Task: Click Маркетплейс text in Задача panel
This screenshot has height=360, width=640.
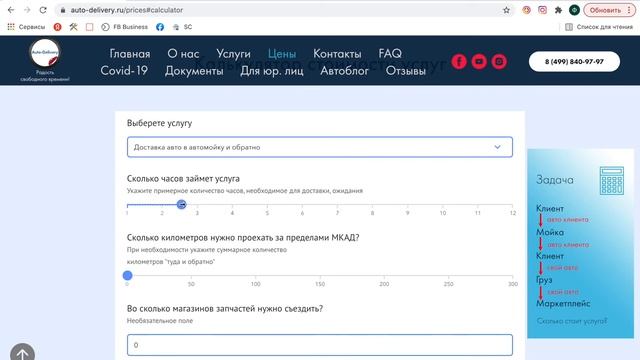Action: [x=563, y=304]
